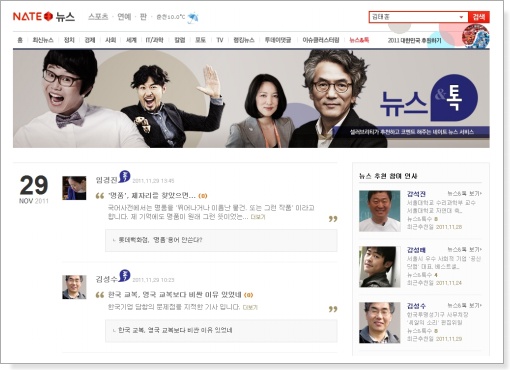Select the 경제 menu item
This screenshot has width=510, height=370.
(90, 40)
